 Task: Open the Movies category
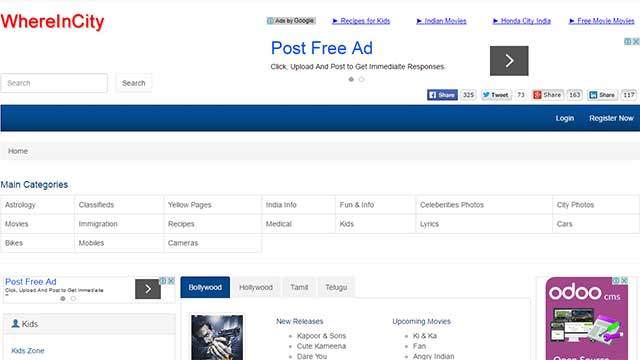click(x=17, y=224)
